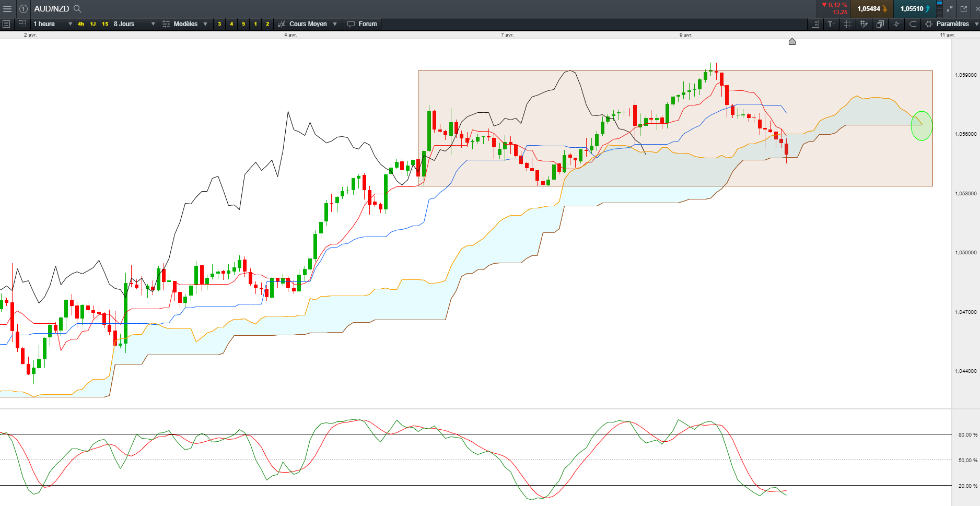Click the candlestick chart type icon

282,24
